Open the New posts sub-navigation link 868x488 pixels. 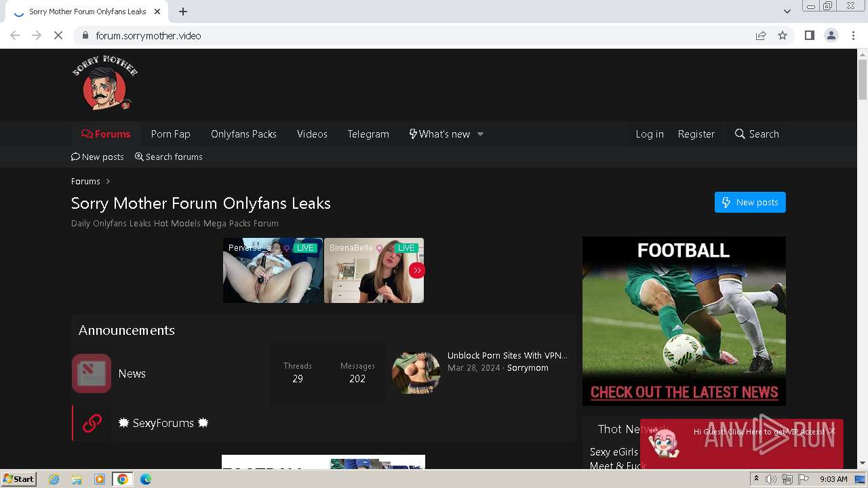98,157
